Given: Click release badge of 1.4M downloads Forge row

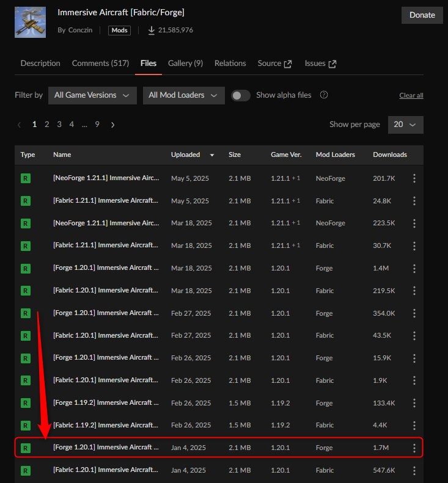Looking at the screenshot, I should click(x=26, y=269).
